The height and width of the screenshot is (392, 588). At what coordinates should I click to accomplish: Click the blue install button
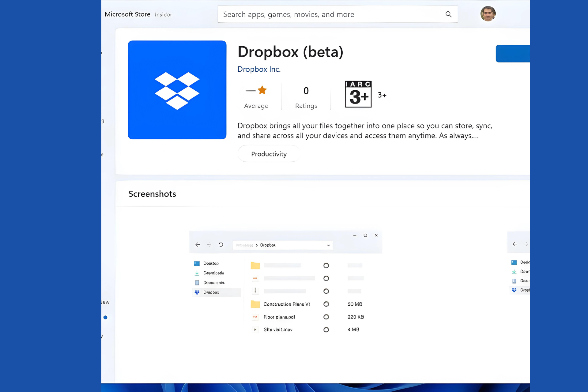point(513,54)
